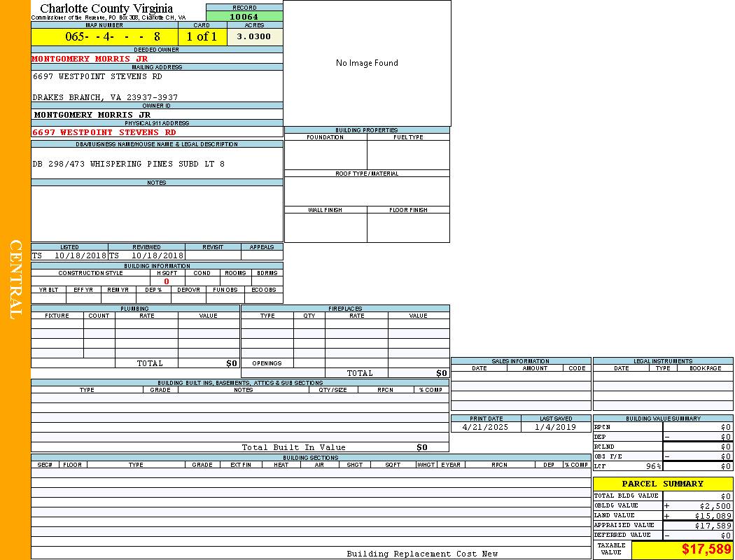The height and width of the screenshot is (560, 735).
Task: Click the card '1 of 1' field
Action: (x=202, y=36)
